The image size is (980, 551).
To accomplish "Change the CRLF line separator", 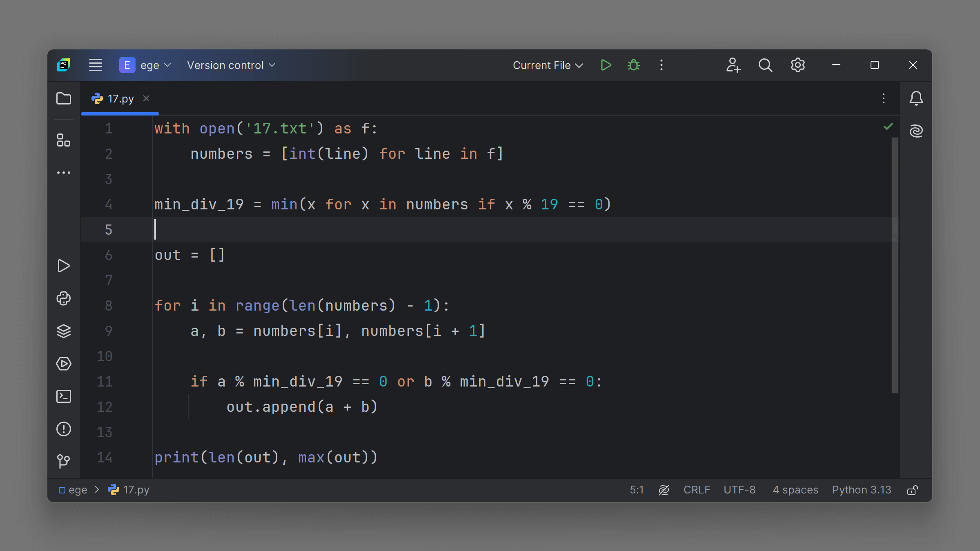I will pos(697,490).
